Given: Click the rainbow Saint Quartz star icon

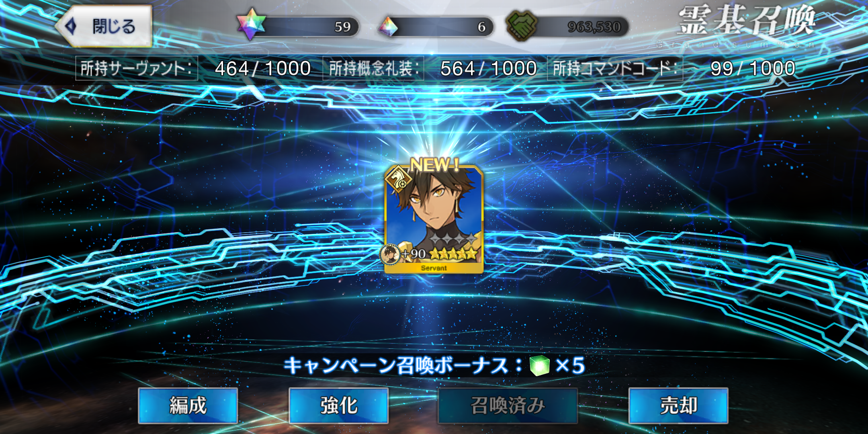Looking at the screenshot, I should (252, 24).
